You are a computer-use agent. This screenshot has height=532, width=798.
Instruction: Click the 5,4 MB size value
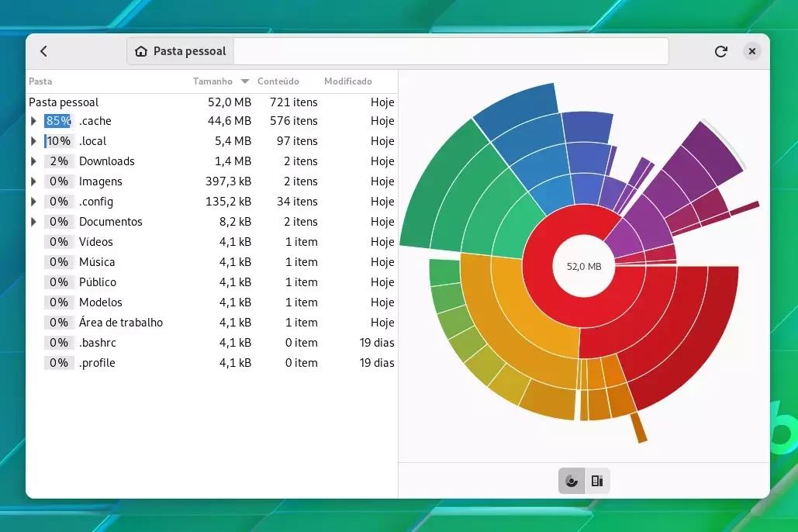(233, 141)
